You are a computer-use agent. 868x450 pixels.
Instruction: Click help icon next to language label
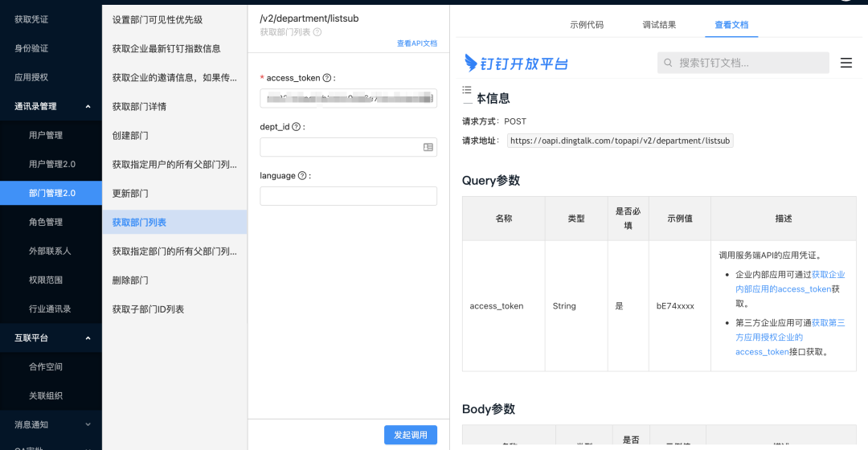tap(302, 176)
